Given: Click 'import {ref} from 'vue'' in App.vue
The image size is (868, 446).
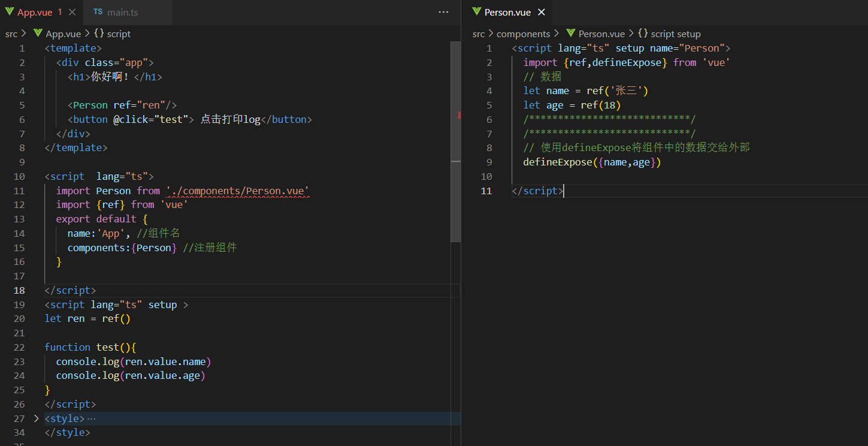Looking at the screenshot, I should 122,204.
